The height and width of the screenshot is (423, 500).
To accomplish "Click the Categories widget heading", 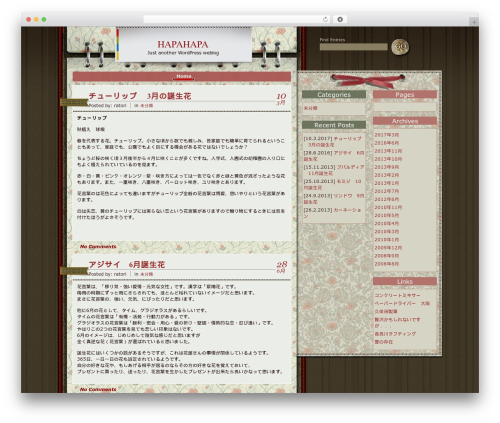I will (x=334, y=95).
